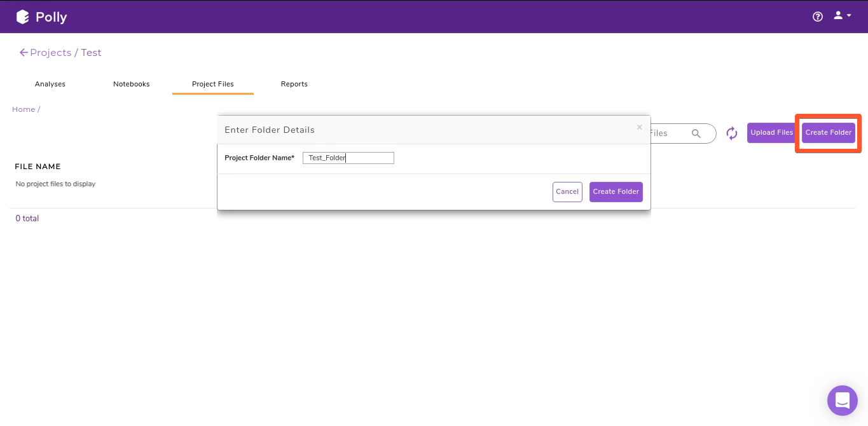Viewport: 868px width, 426px height.
Task: Click the Home breadcrumb link
Action: tap(23, 109)
